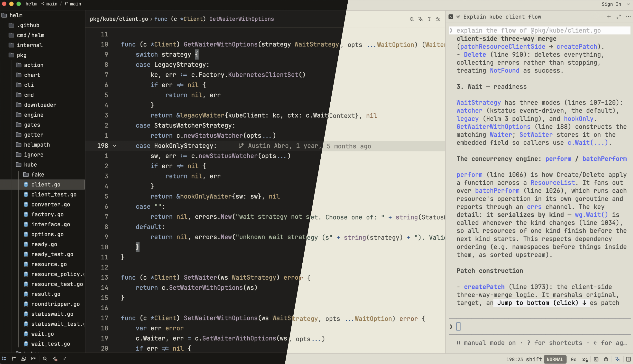Expand the .github folder

(x=24, y=25)
